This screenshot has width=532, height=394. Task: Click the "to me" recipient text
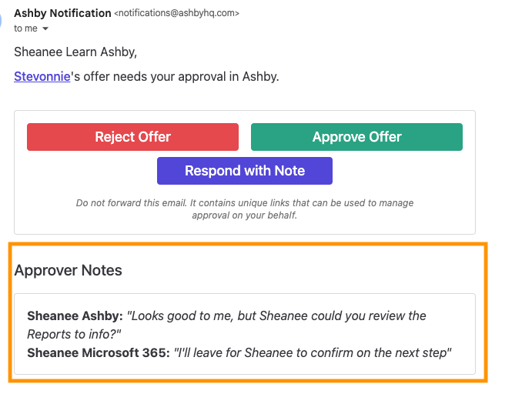point(25,28)
